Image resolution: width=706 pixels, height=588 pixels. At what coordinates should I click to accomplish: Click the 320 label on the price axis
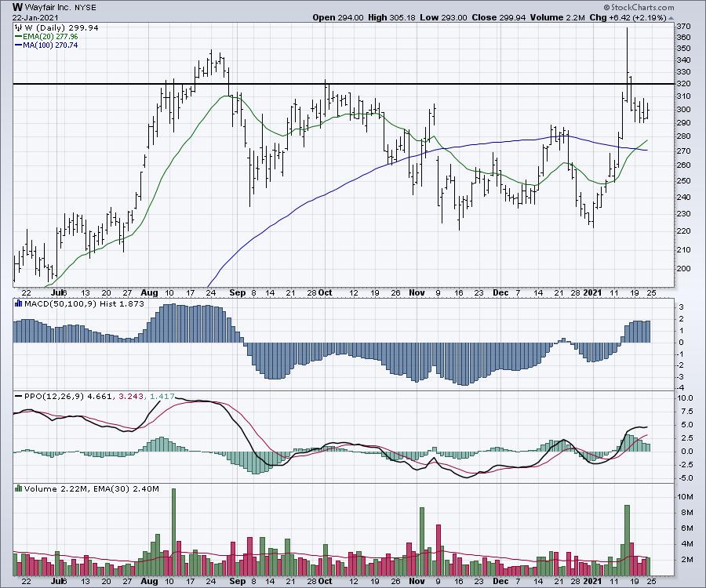click(x=683, y=84)
